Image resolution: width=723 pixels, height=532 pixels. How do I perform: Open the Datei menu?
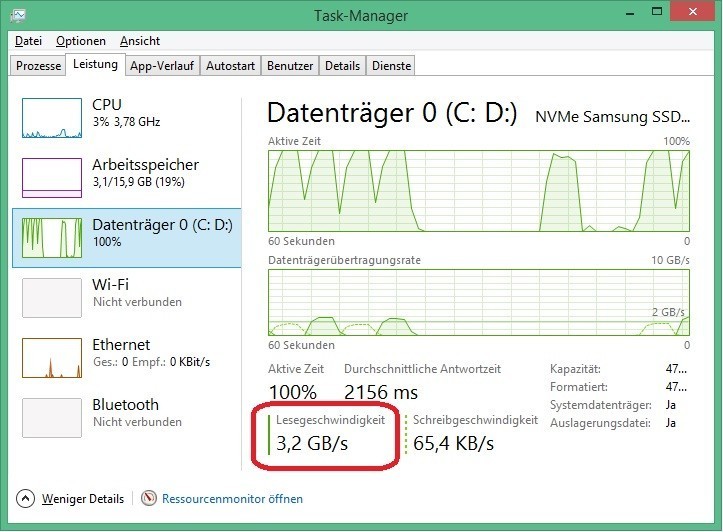click(x=28, y=41)
